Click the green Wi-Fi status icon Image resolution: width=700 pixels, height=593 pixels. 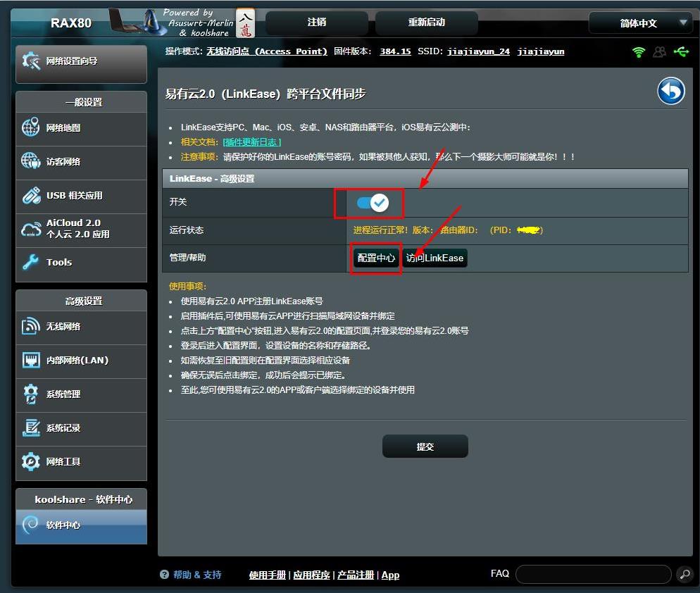coord(639,52)
